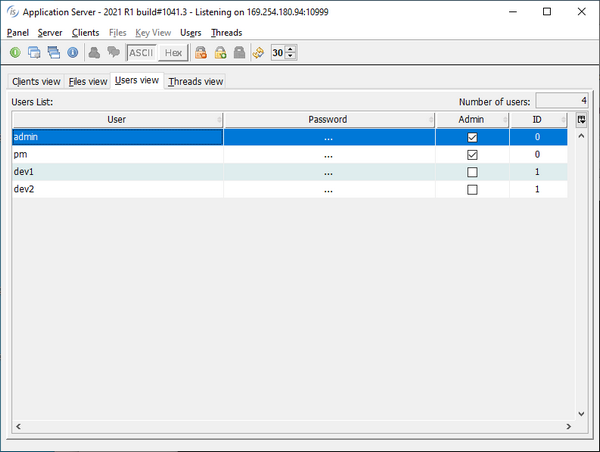Viewport: 600px width, 452px height.
Task: Click the grayed-out chat bubbles icon
Action: (x=113, y=53)
